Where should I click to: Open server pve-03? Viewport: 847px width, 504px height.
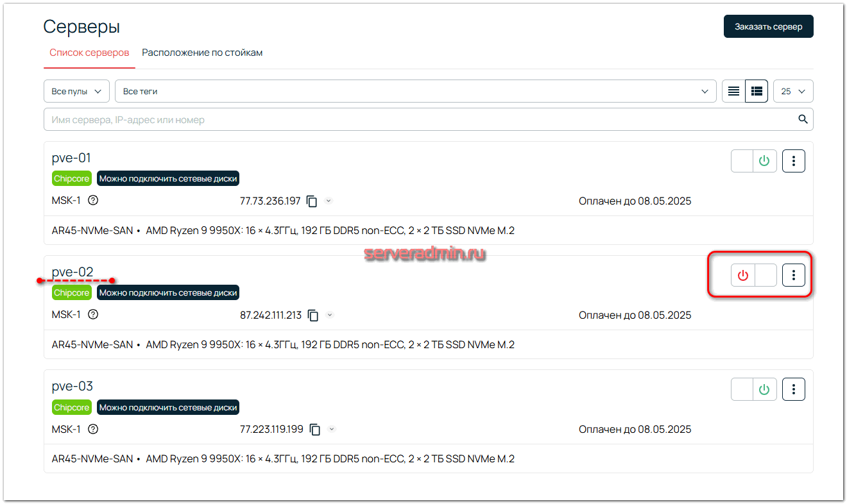click(73, 386)
